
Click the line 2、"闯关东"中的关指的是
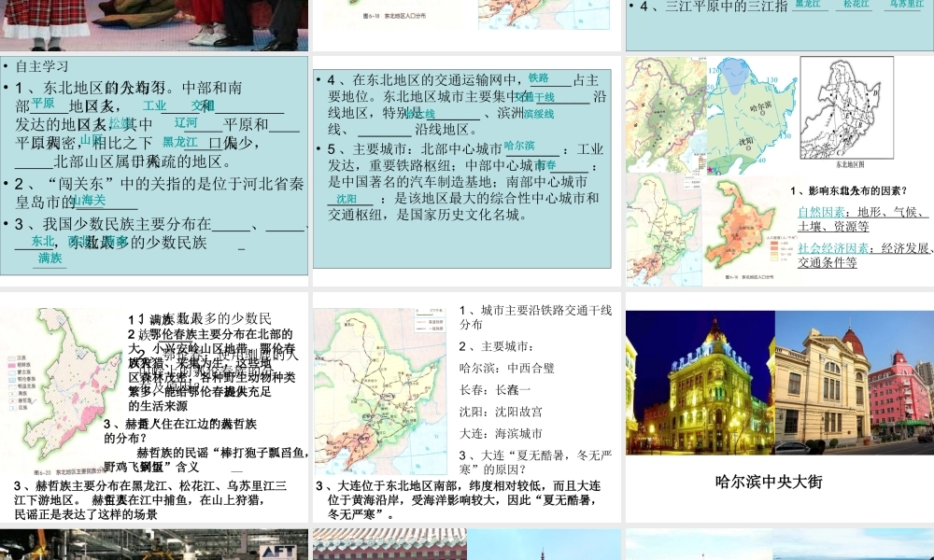click(160, 193)
